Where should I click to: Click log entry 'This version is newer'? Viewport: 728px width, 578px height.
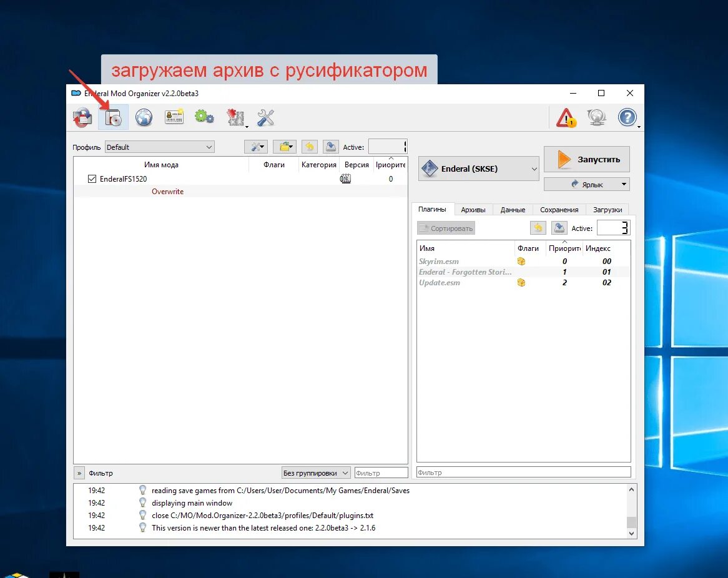click(263, 528)
